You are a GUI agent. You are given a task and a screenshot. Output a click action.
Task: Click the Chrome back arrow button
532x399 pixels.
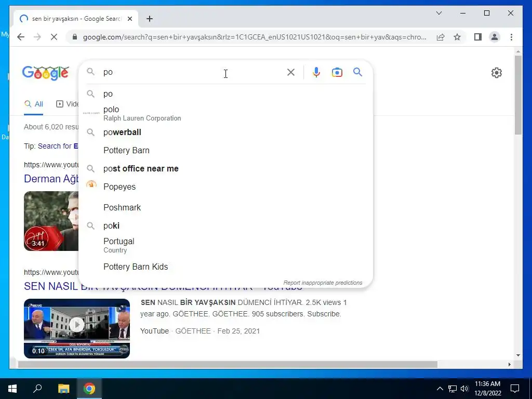[x=21, y=37]
